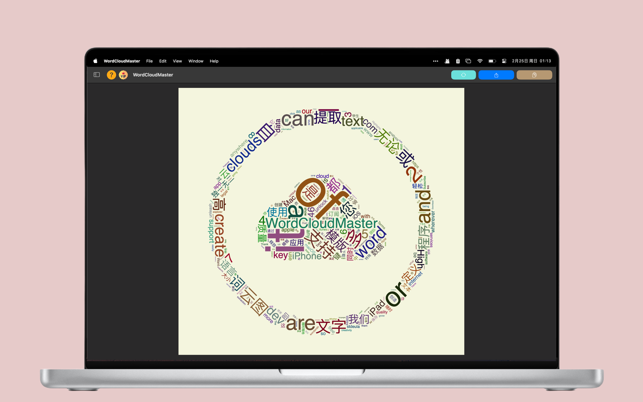Image resolution: width=643 pixels, height=402 pixels.
Task: Open the File menu
Action: point(149,61)
